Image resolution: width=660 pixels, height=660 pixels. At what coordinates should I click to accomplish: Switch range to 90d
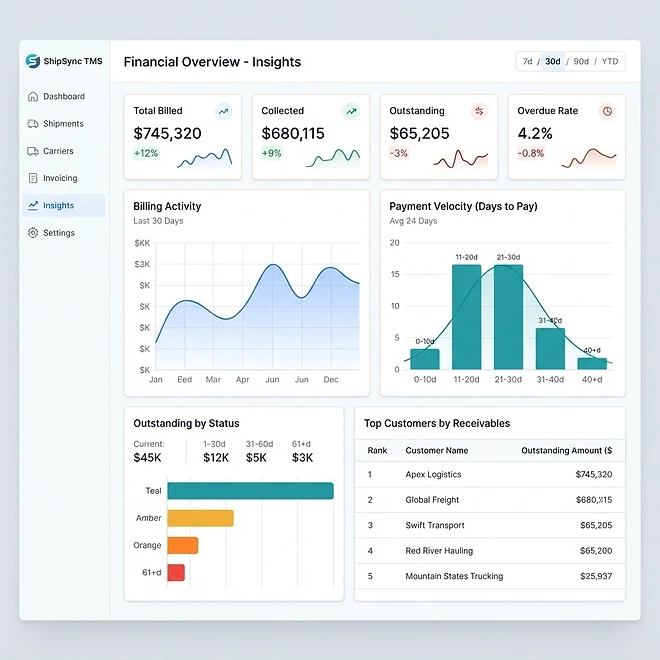coord(581,61)
